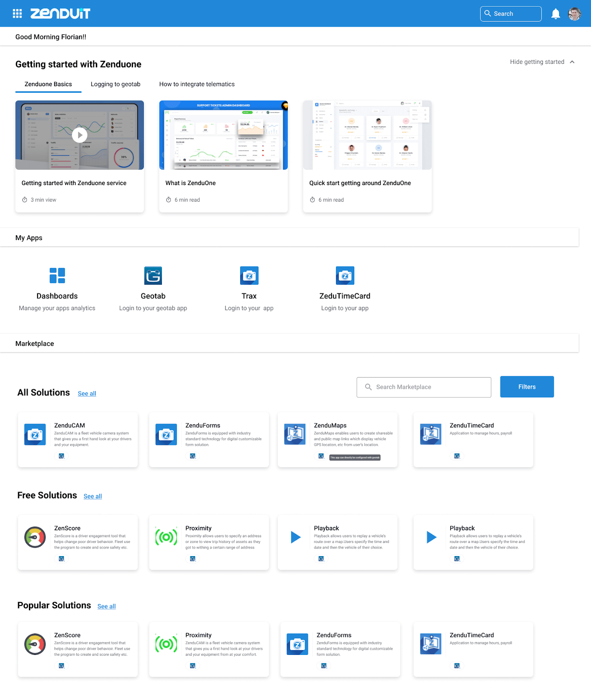Click the Geotab-configurable tooltip on ZenduMaps
The width and height of the screenshot is (591, 700).
355,458
